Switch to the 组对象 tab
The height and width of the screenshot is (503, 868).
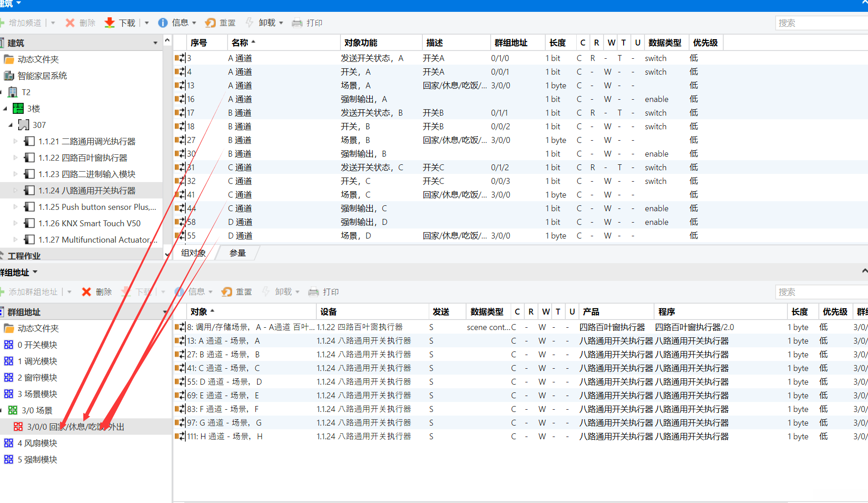tap(194, 253)
